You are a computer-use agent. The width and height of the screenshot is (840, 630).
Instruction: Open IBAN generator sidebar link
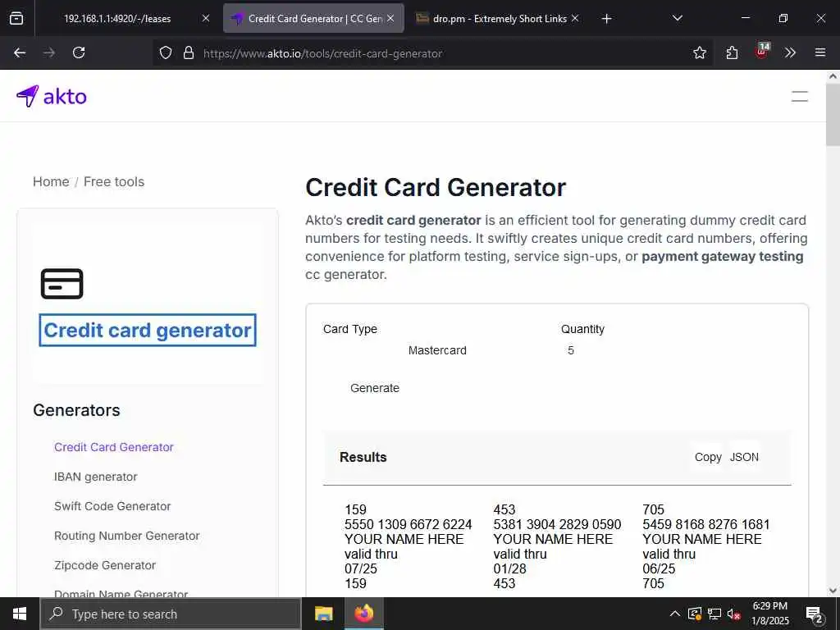[95, 477]
